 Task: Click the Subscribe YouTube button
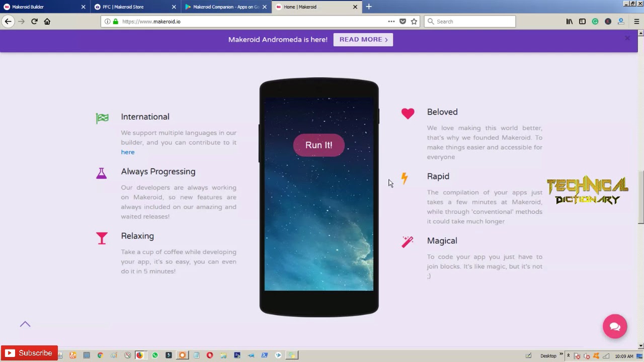(x=29, y=353)
